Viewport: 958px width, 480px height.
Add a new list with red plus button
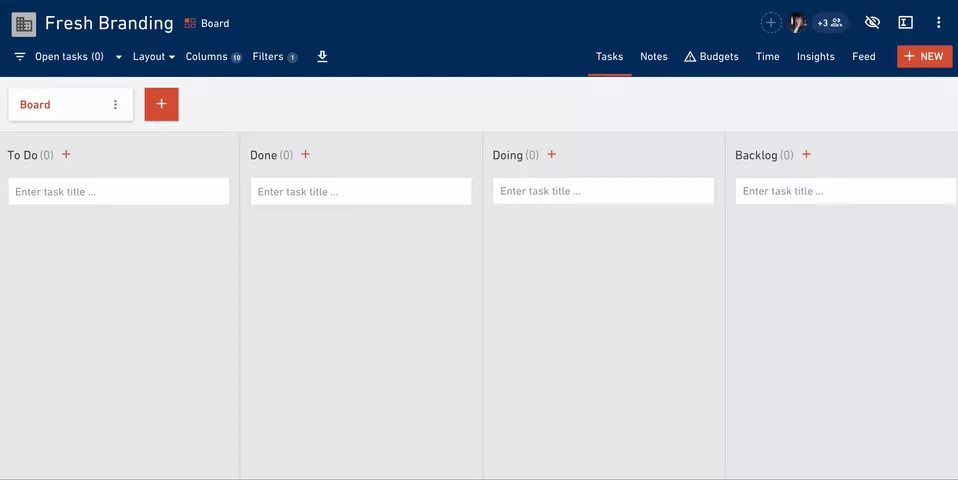tap(161, 104)
